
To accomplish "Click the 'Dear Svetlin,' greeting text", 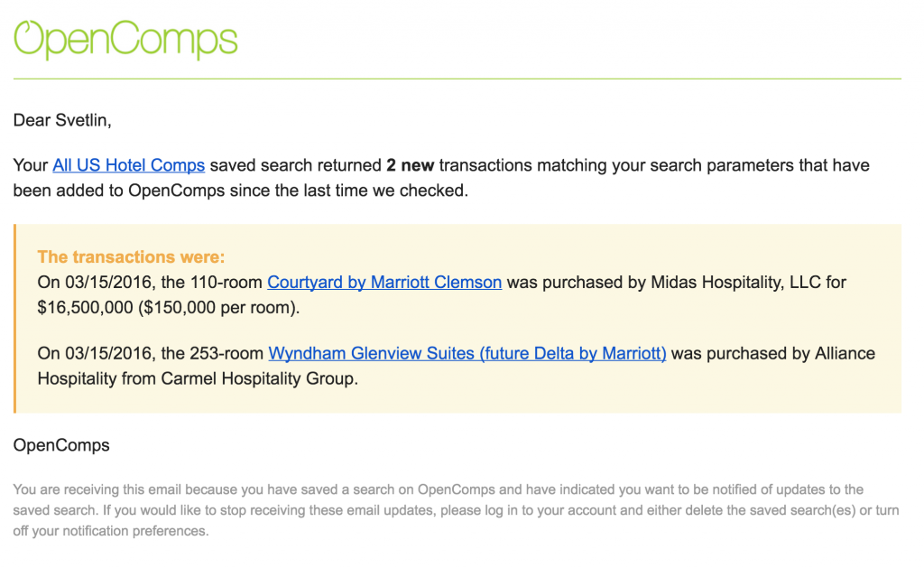I will pyautogui.click(x=62, y=120).
